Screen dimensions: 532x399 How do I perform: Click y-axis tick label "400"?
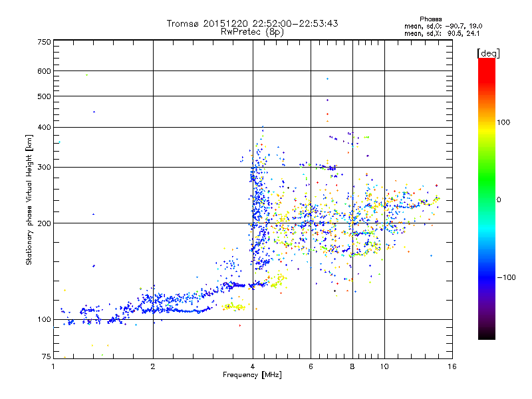coord(45,128)
